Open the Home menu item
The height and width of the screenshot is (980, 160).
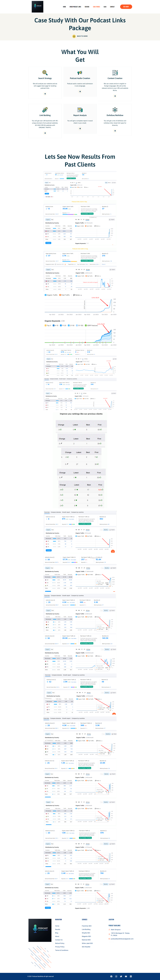click(x=64, y=7)
